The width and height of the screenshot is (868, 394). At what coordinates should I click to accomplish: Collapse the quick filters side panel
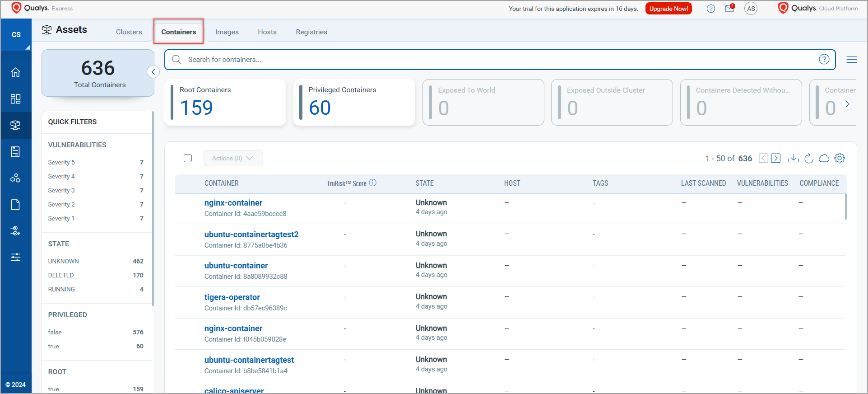click(153, 72)
